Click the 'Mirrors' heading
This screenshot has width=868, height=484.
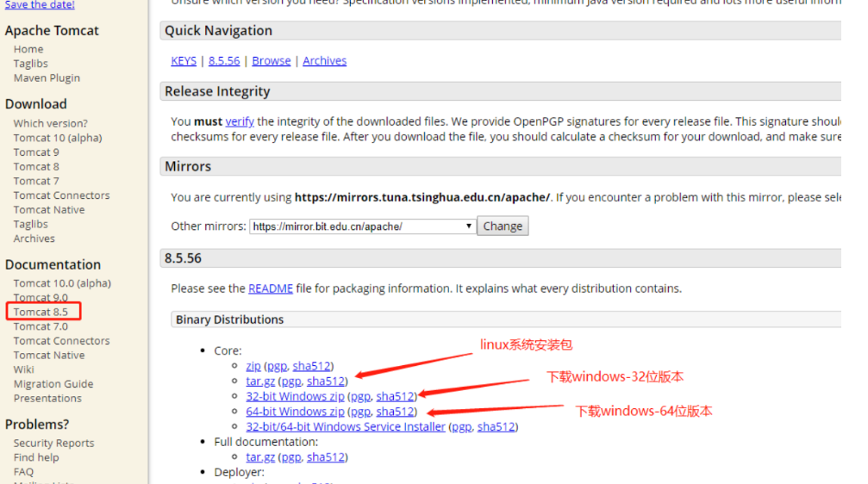point(188,166)
